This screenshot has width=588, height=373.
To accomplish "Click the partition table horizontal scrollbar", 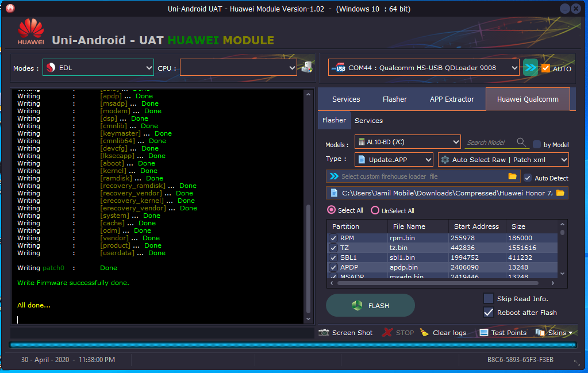I will click(437, 283).
